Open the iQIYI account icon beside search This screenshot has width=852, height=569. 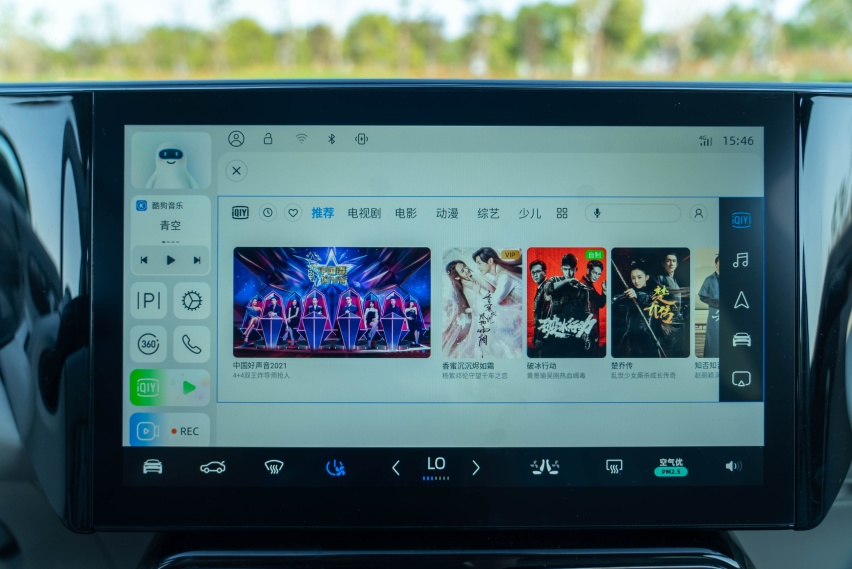(699, 214)
